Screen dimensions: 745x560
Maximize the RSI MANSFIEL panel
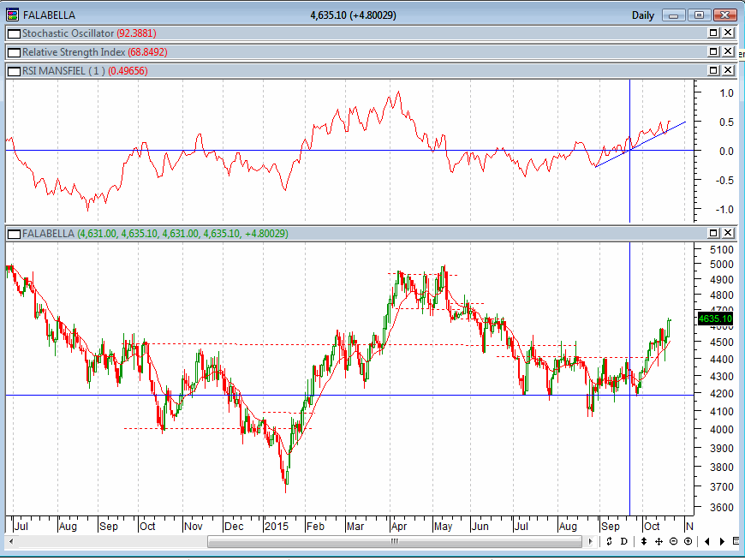pyautogui.click(x=713, y=71)
